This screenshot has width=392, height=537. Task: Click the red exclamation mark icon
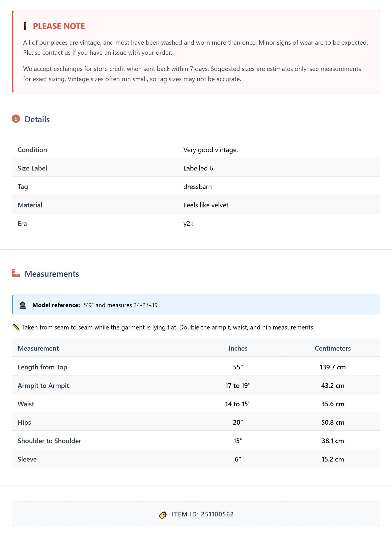(25, 26)
